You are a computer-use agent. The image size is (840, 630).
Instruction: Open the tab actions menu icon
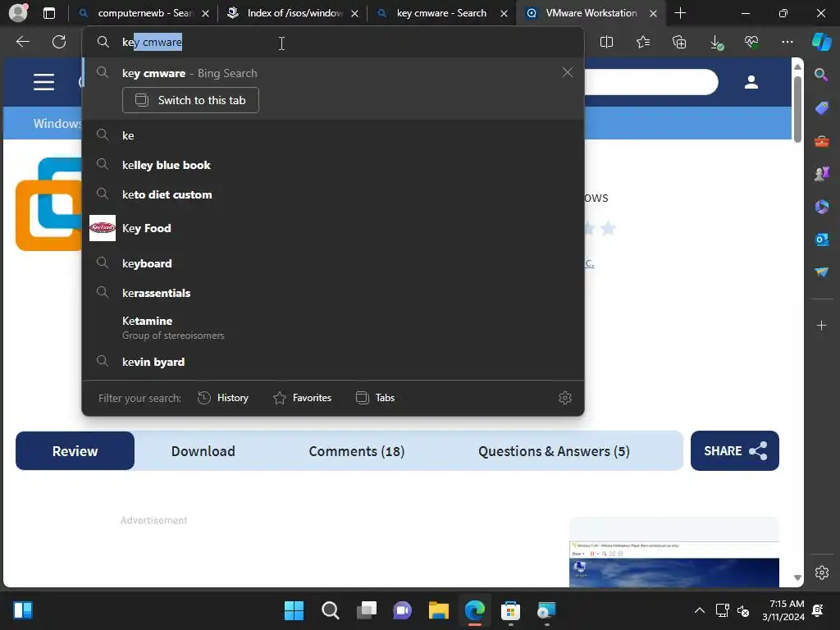(x=49, y=13)
